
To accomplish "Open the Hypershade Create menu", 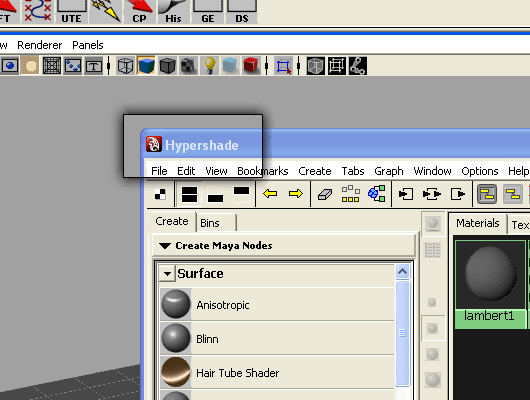I will coord(315,171).
